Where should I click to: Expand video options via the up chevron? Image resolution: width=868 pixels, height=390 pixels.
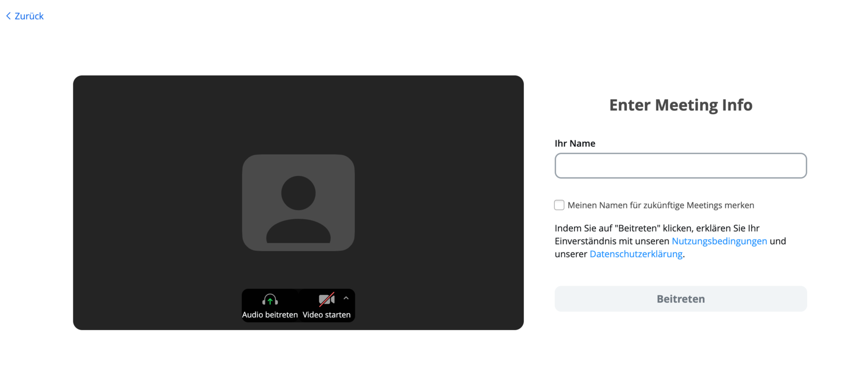pyautogui.click(x=346, y=298)
